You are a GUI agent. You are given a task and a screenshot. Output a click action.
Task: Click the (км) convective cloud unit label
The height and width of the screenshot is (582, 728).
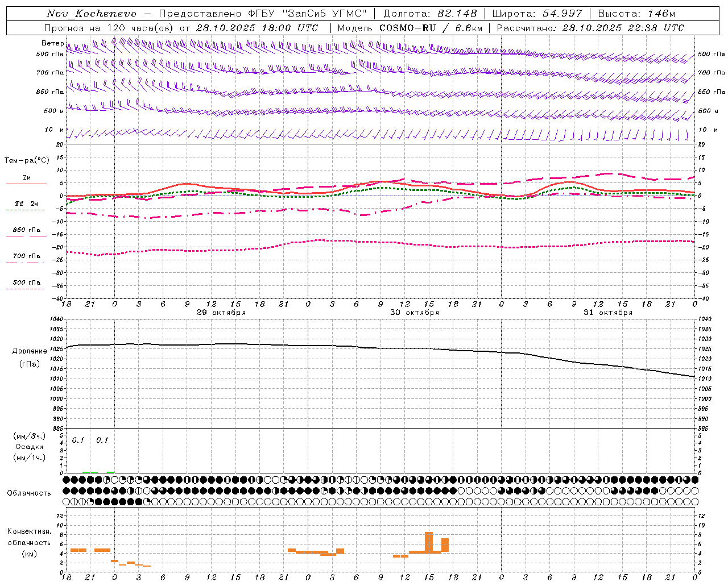point(30,554)
